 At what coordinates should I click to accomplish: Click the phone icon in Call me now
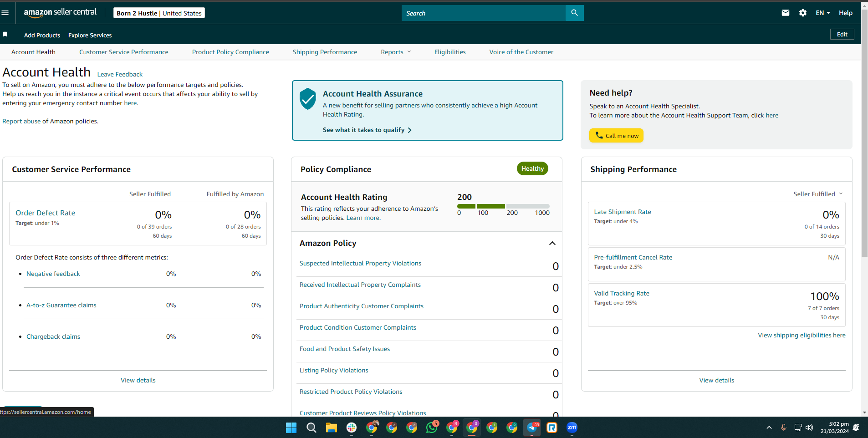(599, 135)
